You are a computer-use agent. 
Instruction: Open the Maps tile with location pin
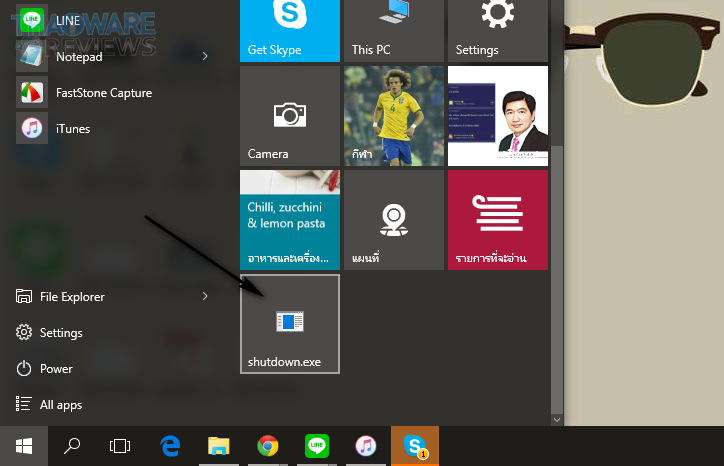coord(394,220)
